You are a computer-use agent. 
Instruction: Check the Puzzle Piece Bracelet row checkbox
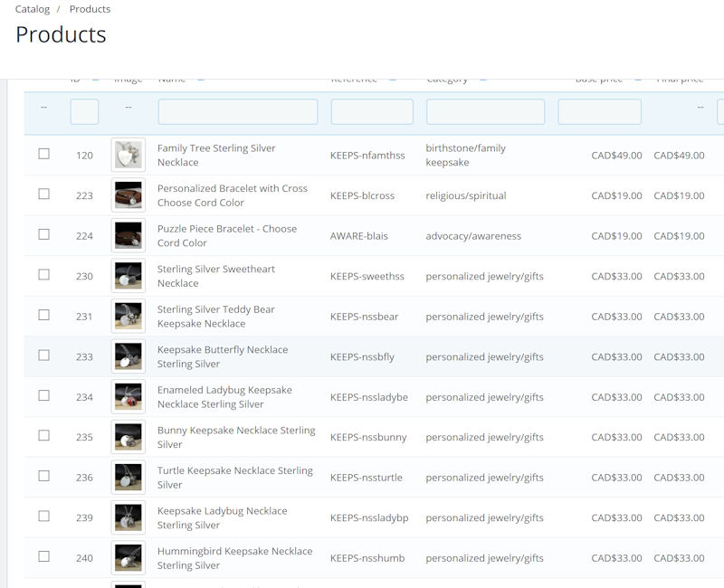43,234
